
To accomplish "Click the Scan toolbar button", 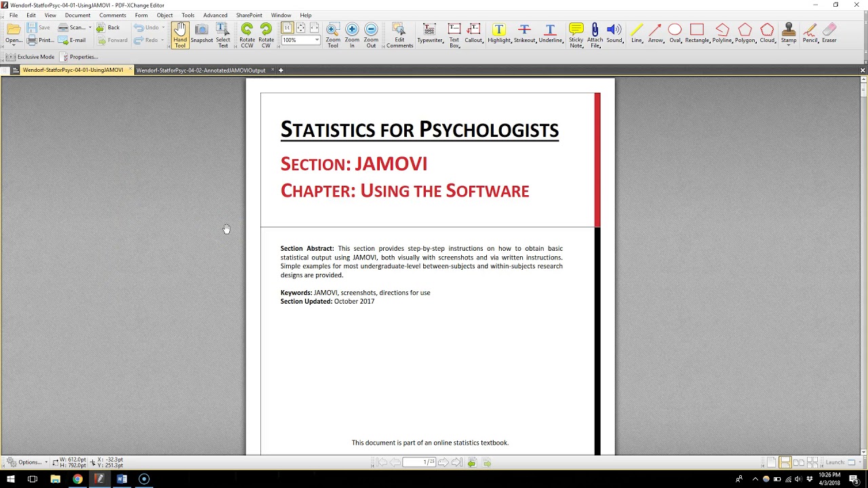I will coord(71,28).
